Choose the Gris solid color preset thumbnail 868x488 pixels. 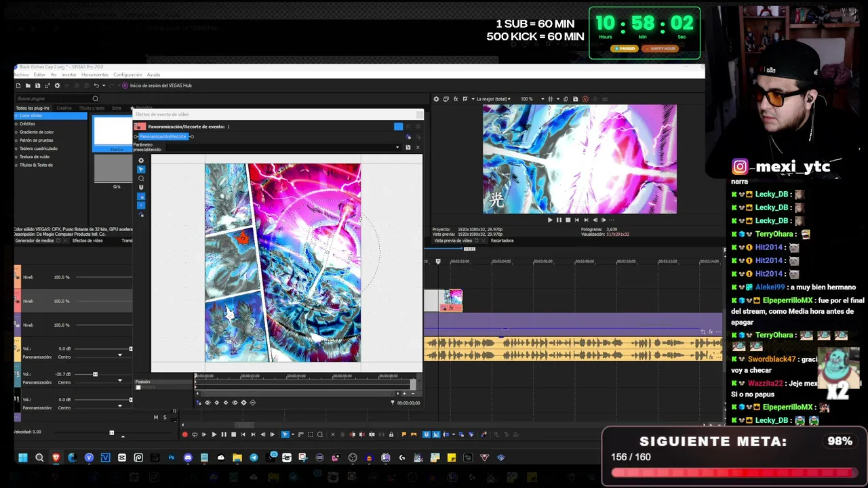click(112, 169)
